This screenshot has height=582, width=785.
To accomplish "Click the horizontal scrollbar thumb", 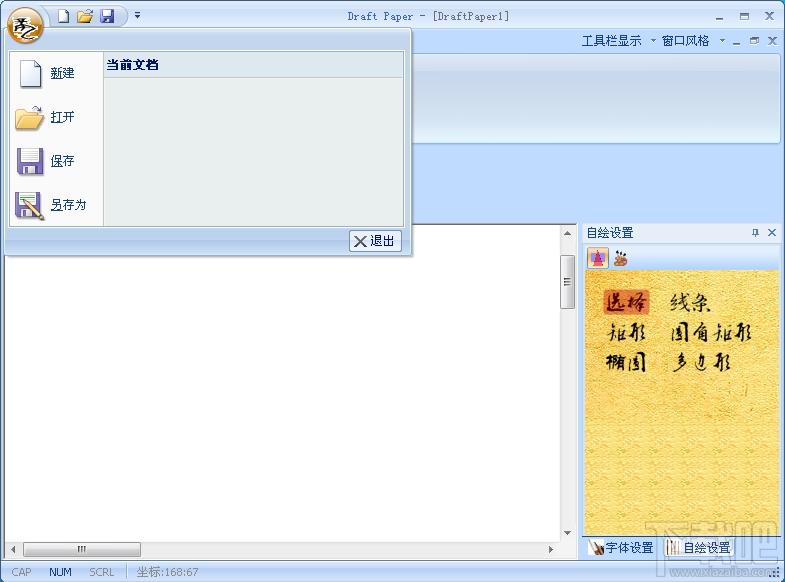I will 82,549.
